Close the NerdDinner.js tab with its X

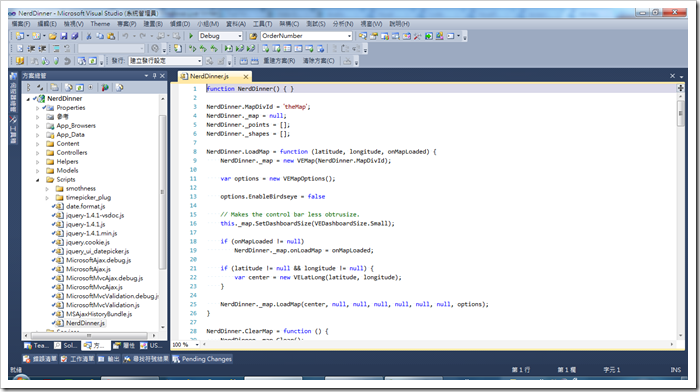[x=246, y=77]
